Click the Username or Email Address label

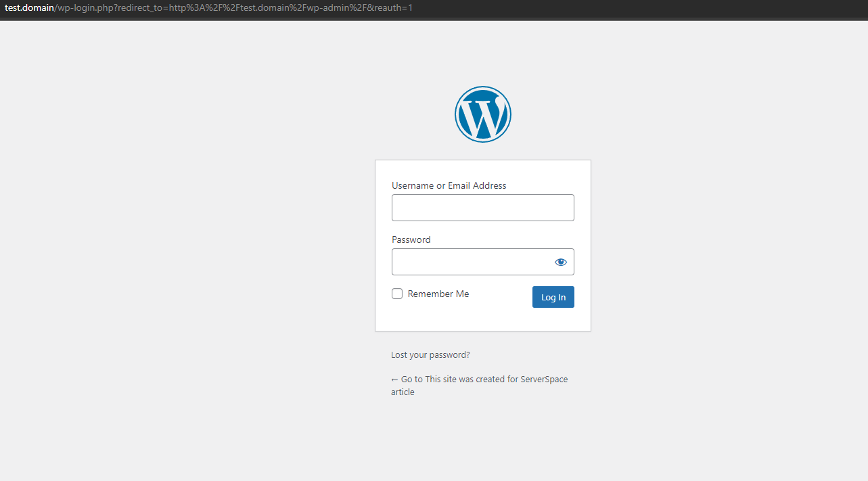click(449, 185)
